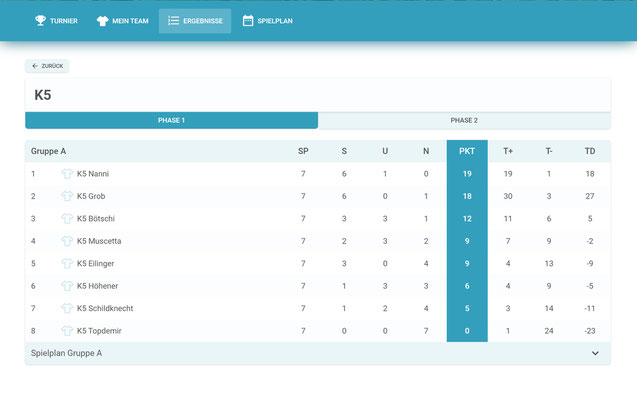Select team name K5 Eilinger

coord(95,264)
